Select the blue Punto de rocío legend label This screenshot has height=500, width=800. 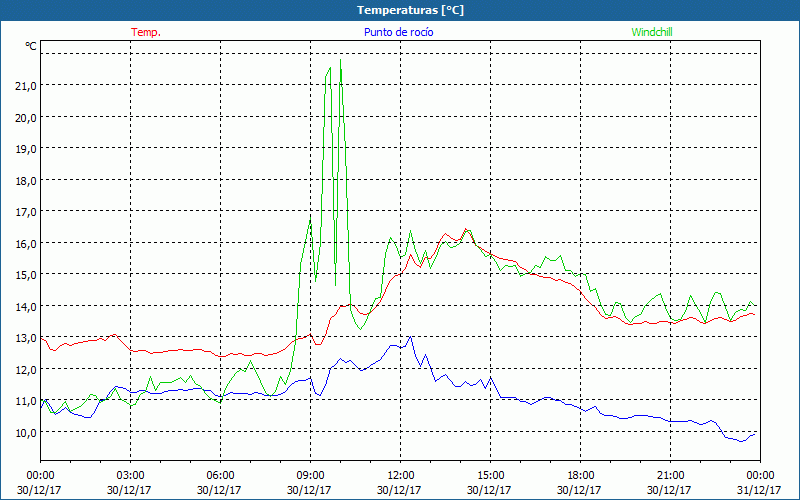[x=398, y=32]
